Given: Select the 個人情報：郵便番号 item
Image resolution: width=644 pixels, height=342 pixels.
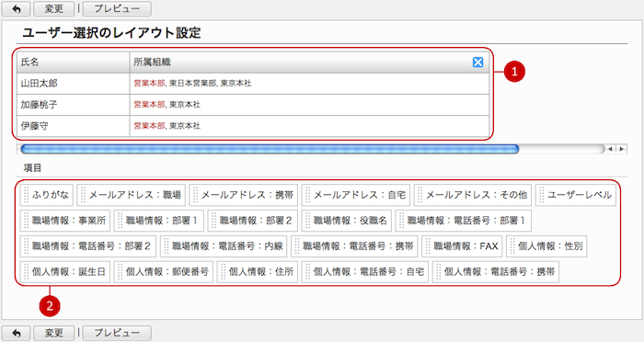Looking at the screenshot, I should tap(164, 272).
